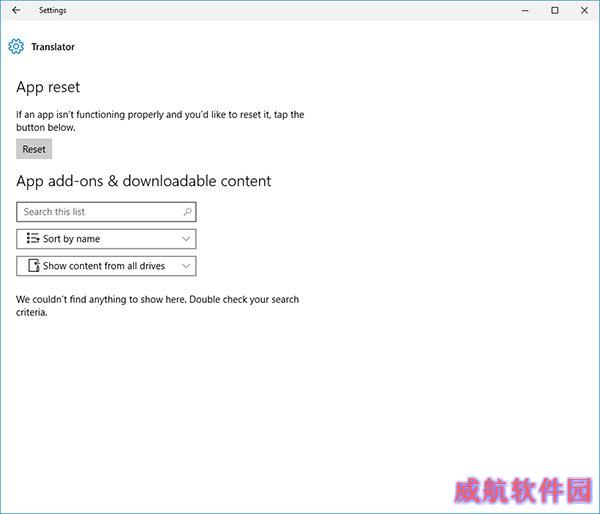This screenshot has height=514, width=600.
Task: Maximize the Settings window
Action: [x=555, y=10]
